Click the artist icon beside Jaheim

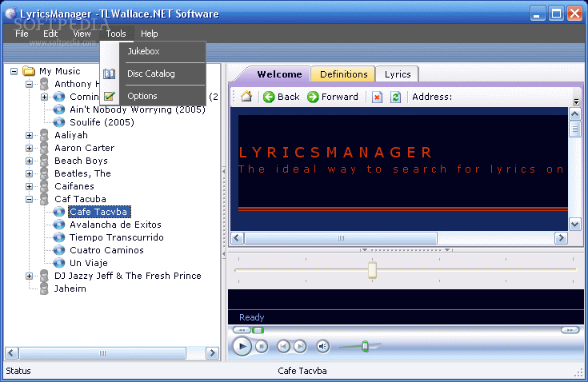pyautogui.click(x=44, y=288)
